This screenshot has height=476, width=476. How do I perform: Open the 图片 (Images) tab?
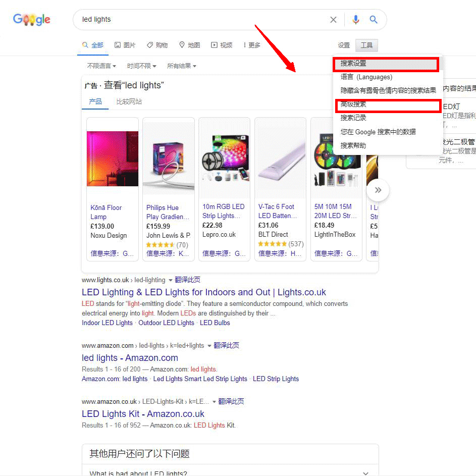pos(125,45)
